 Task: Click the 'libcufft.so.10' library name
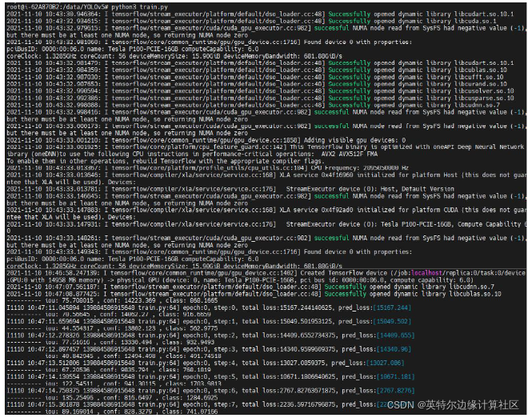click(x=480, y=77)
